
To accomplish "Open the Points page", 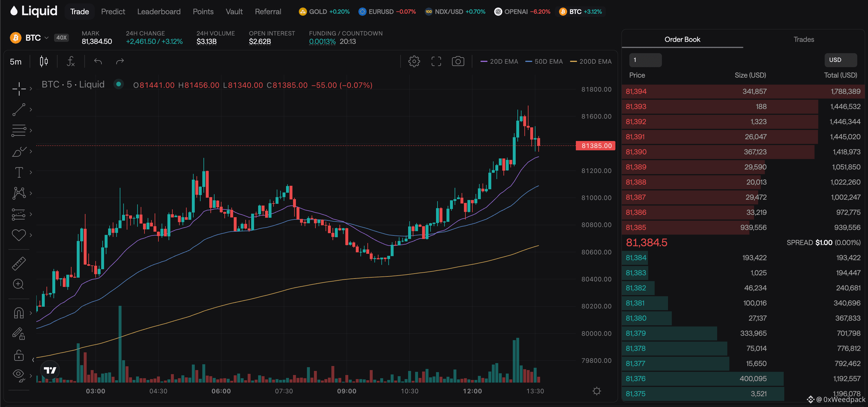I will coord(203,11).
